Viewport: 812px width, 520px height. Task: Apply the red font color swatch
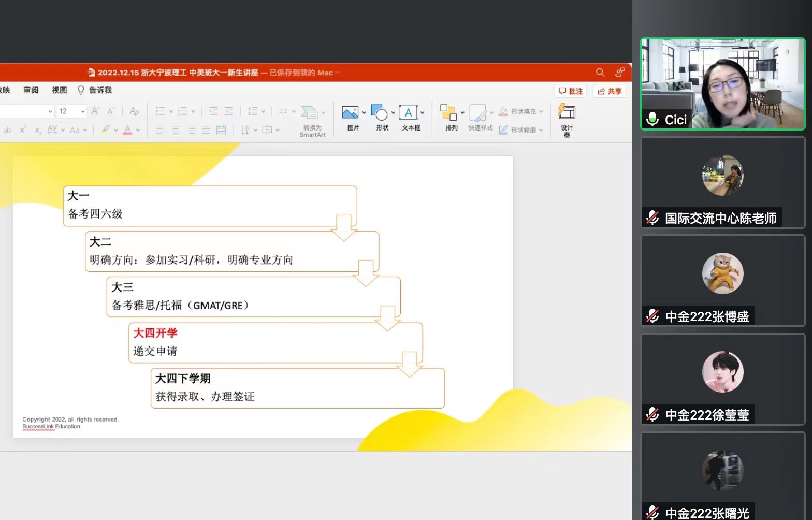point(127,130)
